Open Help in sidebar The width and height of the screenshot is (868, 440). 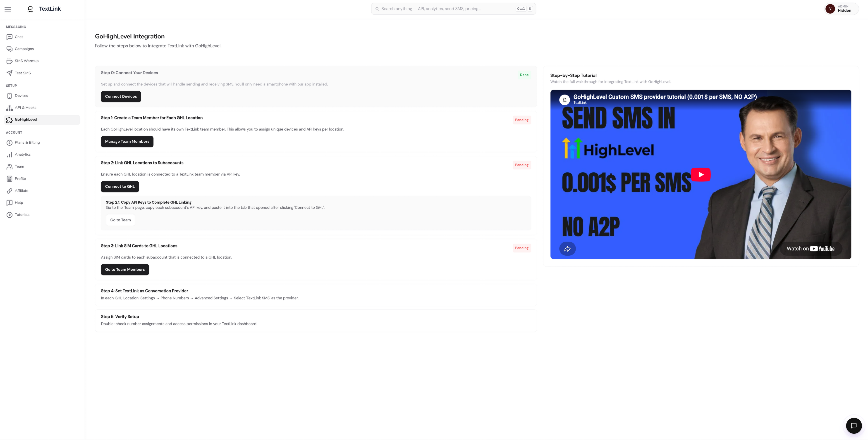point(42,203)
